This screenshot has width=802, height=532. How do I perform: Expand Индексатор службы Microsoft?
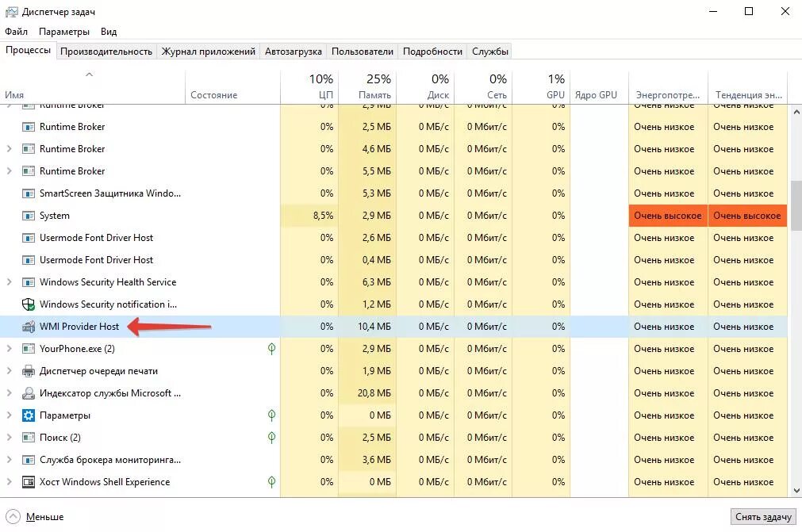pyautogui.click(x=10, y=393)
